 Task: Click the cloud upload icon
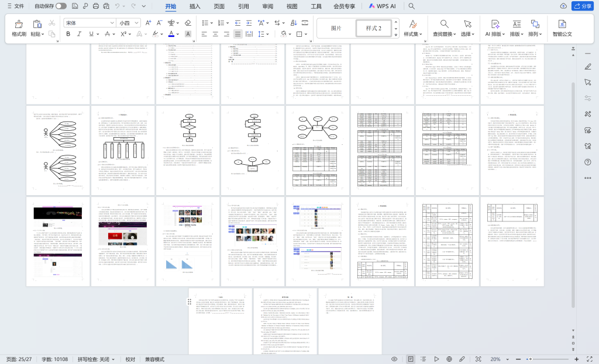point(563,6)
